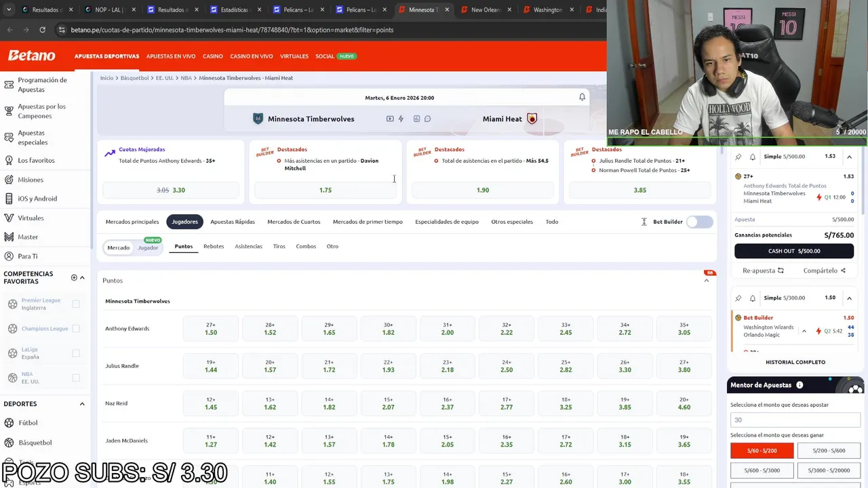Click Master sidebar icon
868x488 pixels.
click(9, 237)
